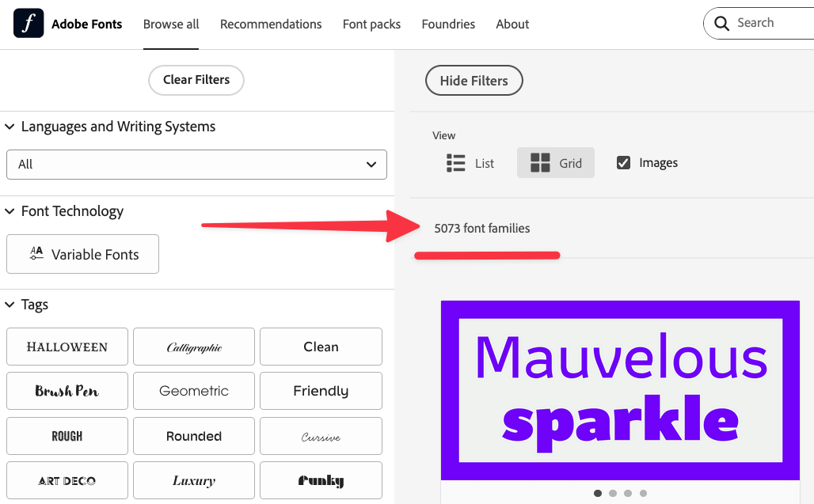Click the Clear Filters button
The image size is (814, 504).
pos(196,80)
